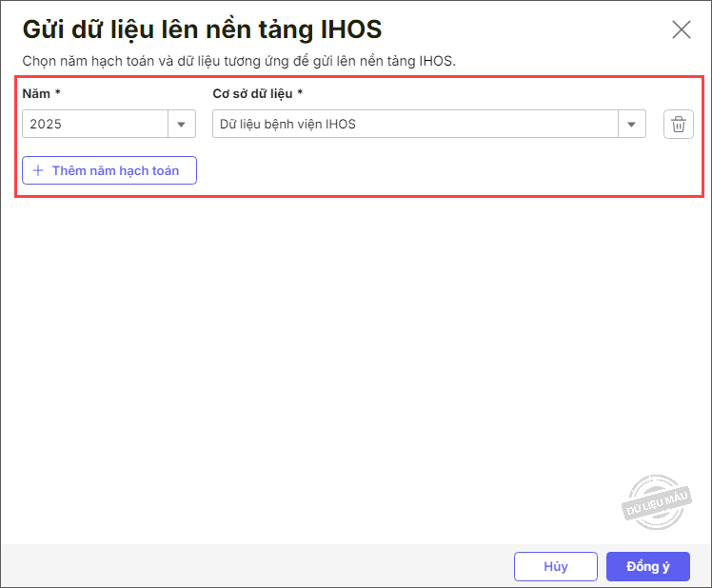Click the 'Cơ sở dữ liệu *' label
Image resolution: width=712 pixels, height=588 pixels.
click(x=257, y=93)
